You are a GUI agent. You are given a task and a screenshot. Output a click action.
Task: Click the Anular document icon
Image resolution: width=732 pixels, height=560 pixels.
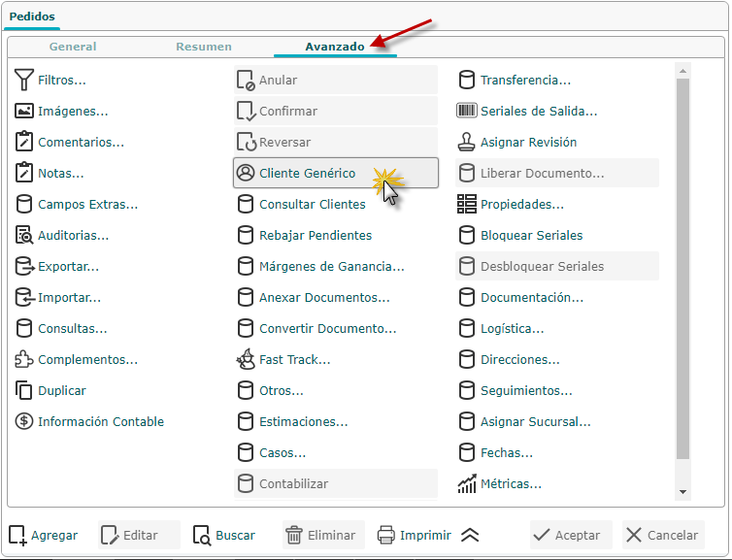[246, 80]
